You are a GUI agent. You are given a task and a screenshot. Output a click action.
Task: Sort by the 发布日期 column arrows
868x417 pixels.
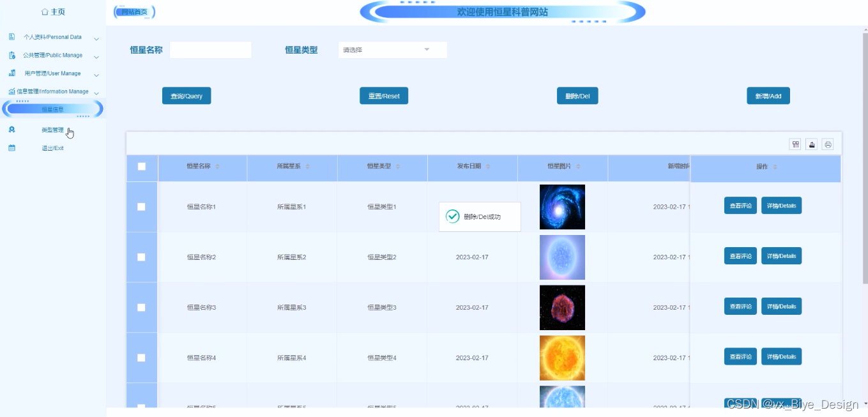(488, 167)
